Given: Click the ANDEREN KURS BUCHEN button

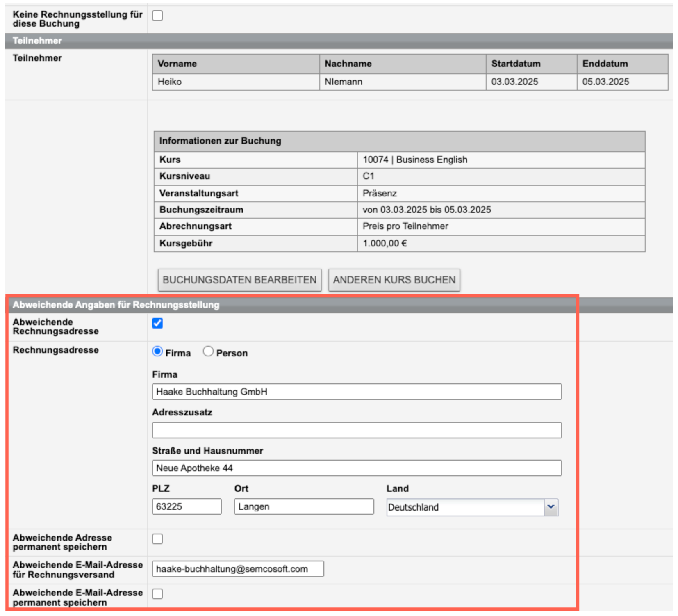Looking at the screenshot, I should pos(394,280).
